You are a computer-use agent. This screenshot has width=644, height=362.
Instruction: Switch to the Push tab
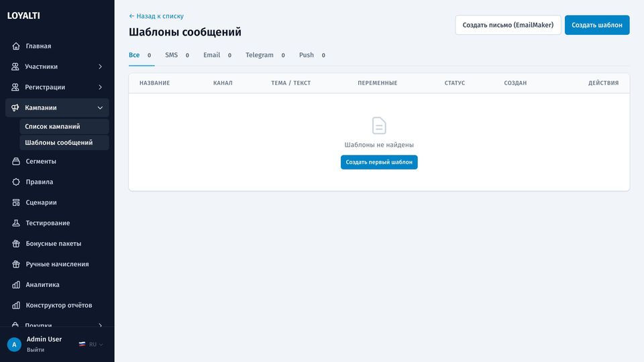[x=312, y=55]
